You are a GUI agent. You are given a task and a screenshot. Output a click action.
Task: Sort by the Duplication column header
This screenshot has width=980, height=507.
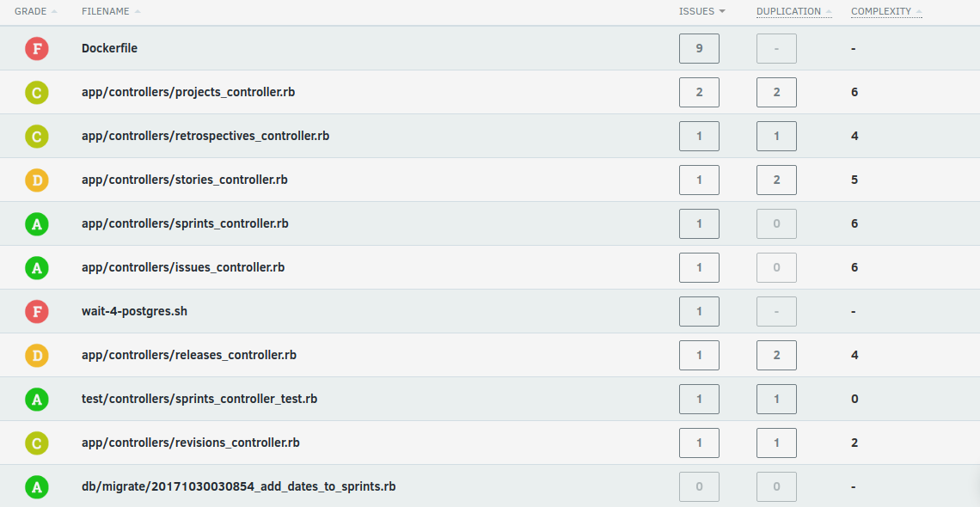[788, 11]
